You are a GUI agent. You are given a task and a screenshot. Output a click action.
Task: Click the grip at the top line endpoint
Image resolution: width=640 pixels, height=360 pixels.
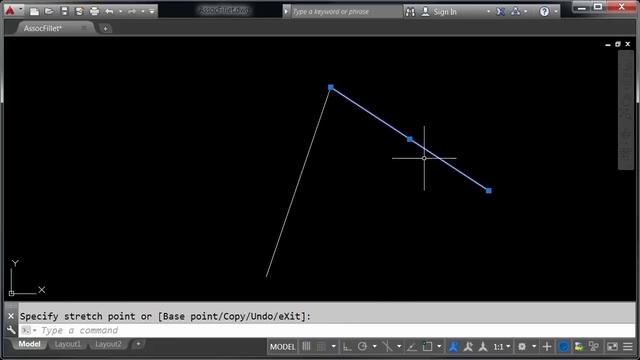click(331, 87)
